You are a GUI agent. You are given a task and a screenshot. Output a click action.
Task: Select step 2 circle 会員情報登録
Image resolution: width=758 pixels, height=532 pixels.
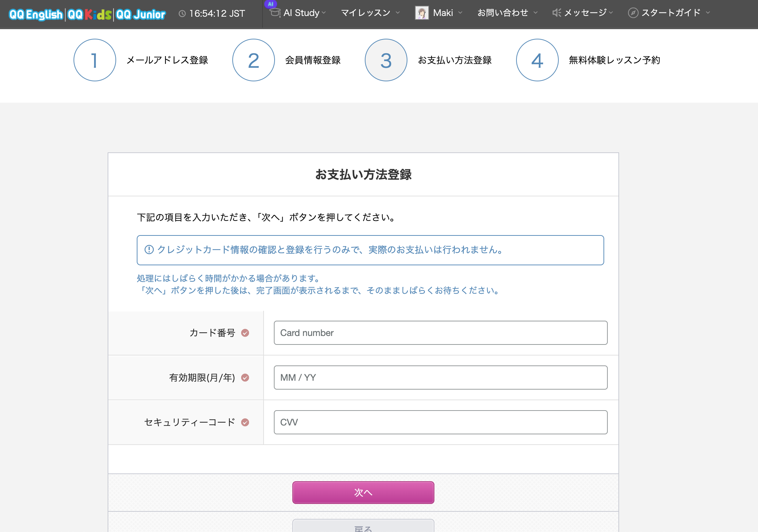coord(254,60)
